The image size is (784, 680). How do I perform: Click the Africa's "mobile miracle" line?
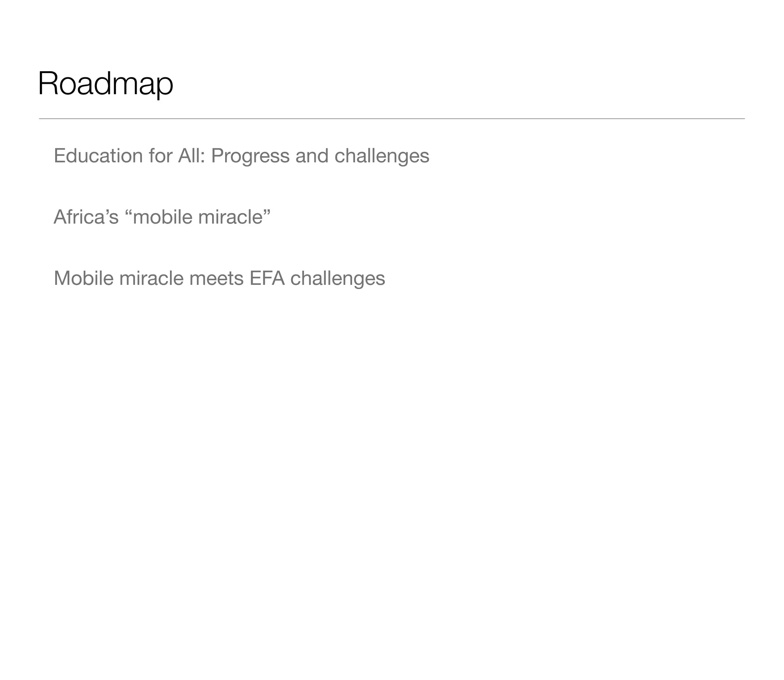tap(162, 217)
